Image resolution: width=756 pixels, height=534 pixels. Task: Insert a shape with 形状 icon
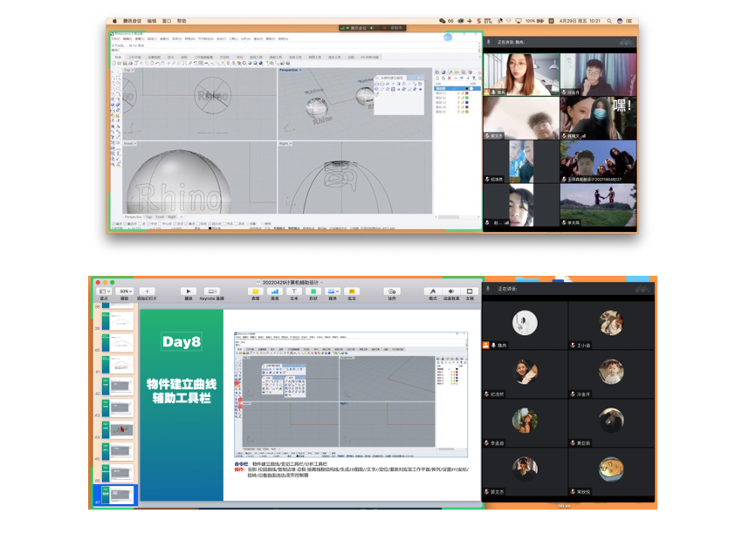pos(313,291)
